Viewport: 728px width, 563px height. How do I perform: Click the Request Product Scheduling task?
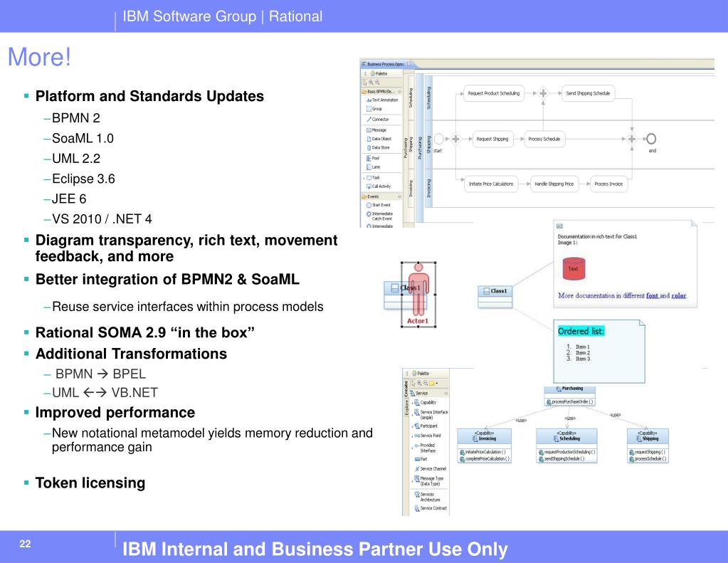[494, 93]
